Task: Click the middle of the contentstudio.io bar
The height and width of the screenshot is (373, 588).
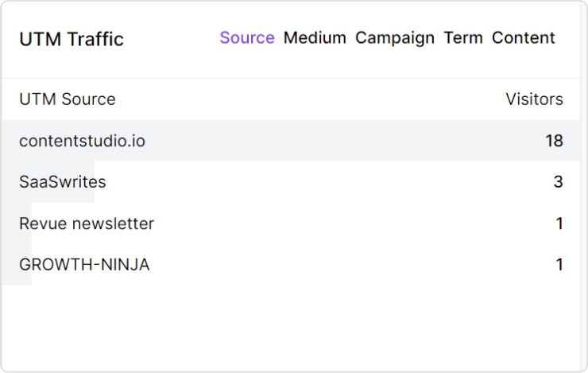Action: (x=291, y=141)
